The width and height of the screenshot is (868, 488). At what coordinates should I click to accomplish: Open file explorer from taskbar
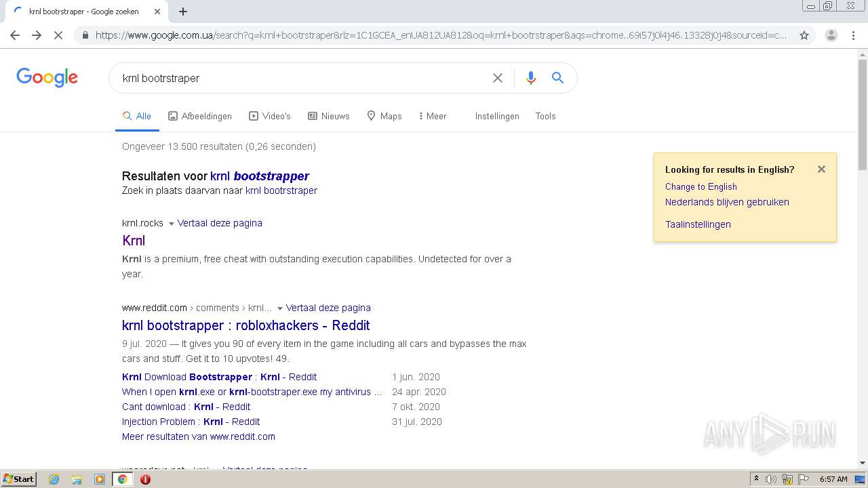(x=77, y=479)
